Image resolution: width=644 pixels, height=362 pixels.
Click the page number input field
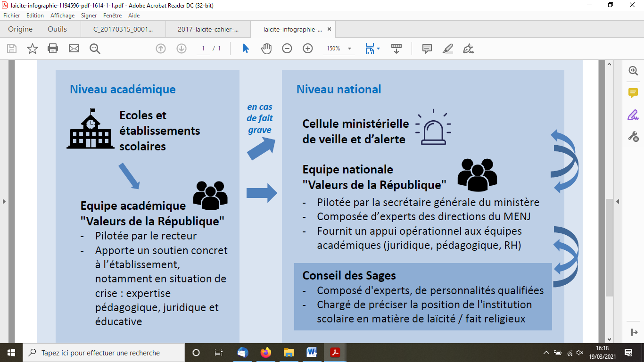[x=203, y=49]
